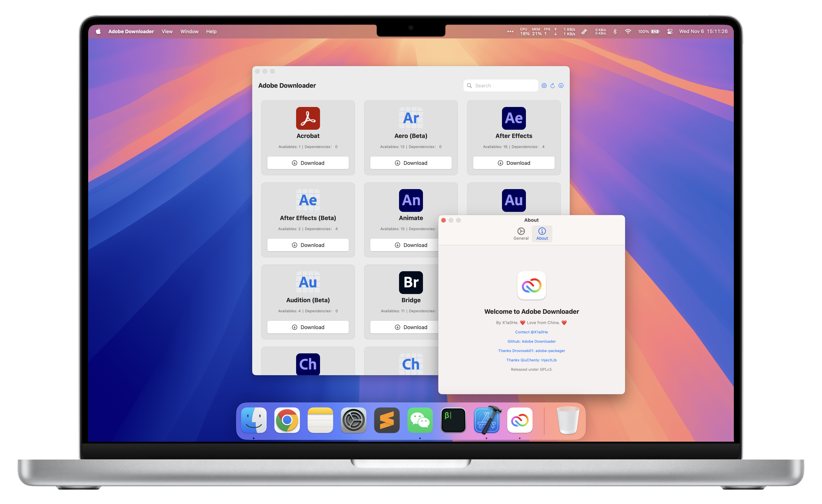Refresh the product list with the reload icon

point(553,86)
